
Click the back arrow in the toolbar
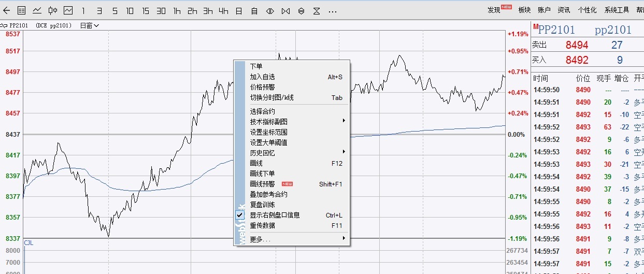pyautogui.click(x=7, y=10)
